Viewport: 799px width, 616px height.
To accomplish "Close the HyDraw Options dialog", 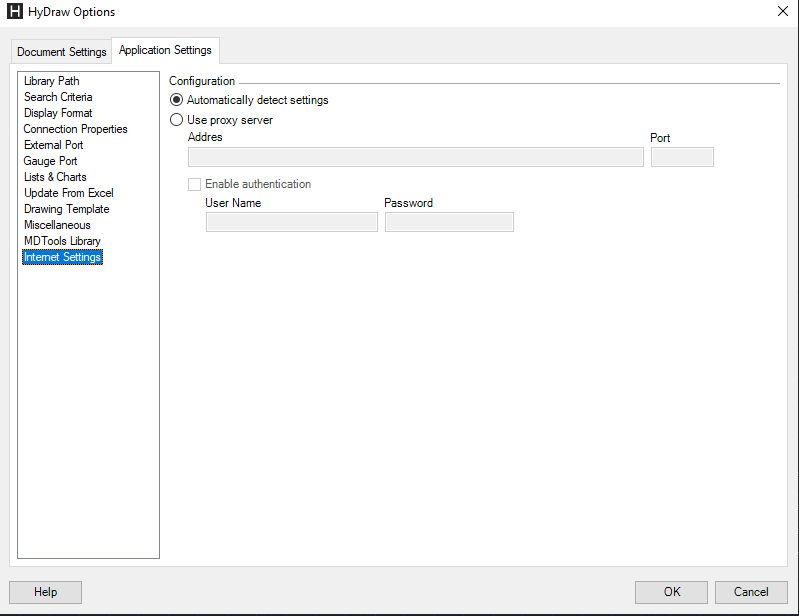I will point(783,11).
